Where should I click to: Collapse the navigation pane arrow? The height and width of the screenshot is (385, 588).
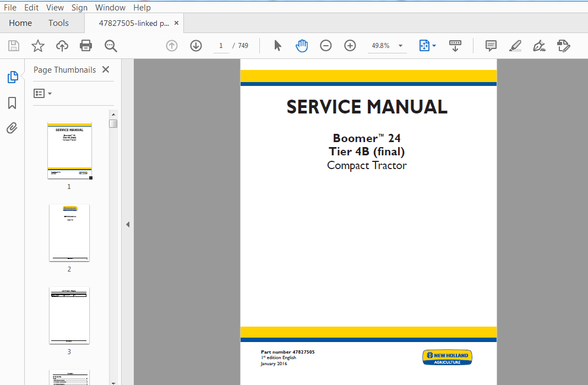pos(128,224)
